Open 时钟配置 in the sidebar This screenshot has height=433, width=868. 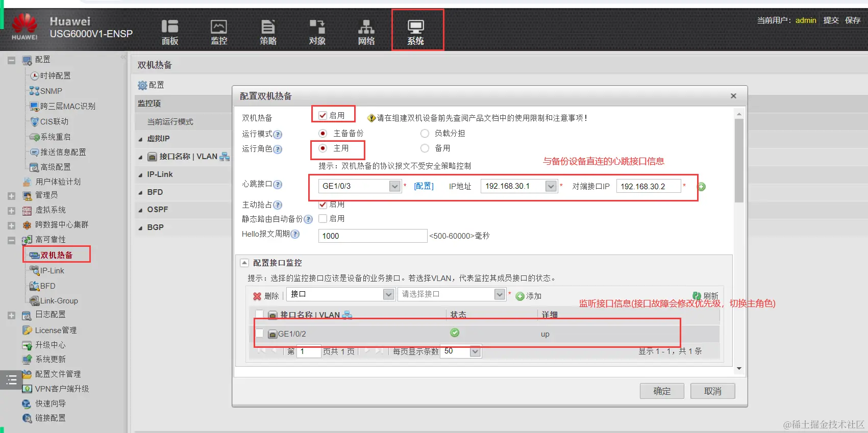point(55,76)
